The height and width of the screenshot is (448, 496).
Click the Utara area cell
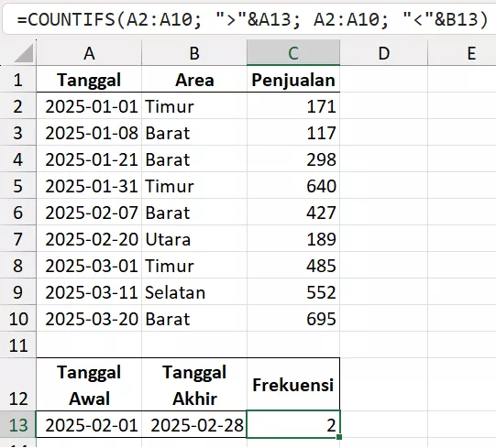click(x=194, y=239)
